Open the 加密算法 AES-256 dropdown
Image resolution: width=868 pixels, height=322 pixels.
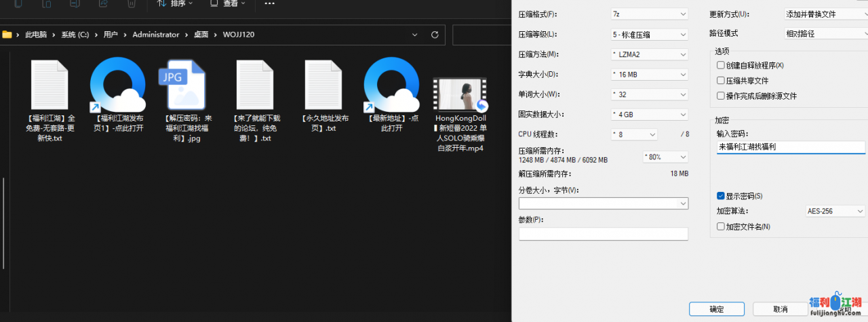835,212
